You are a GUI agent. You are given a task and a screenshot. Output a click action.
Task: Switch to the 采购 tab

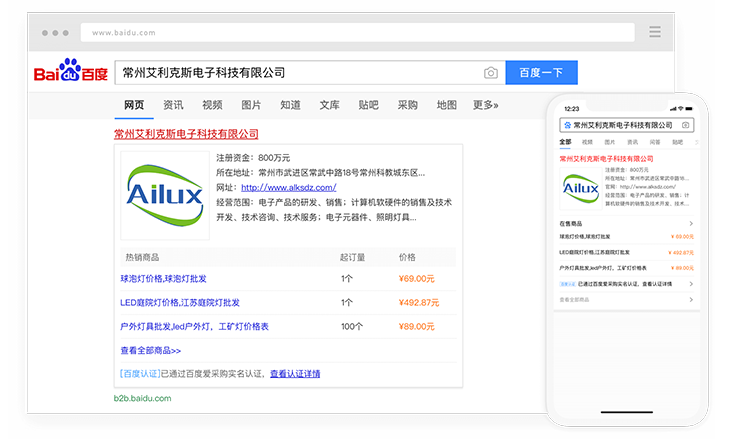tap(408, 105)
